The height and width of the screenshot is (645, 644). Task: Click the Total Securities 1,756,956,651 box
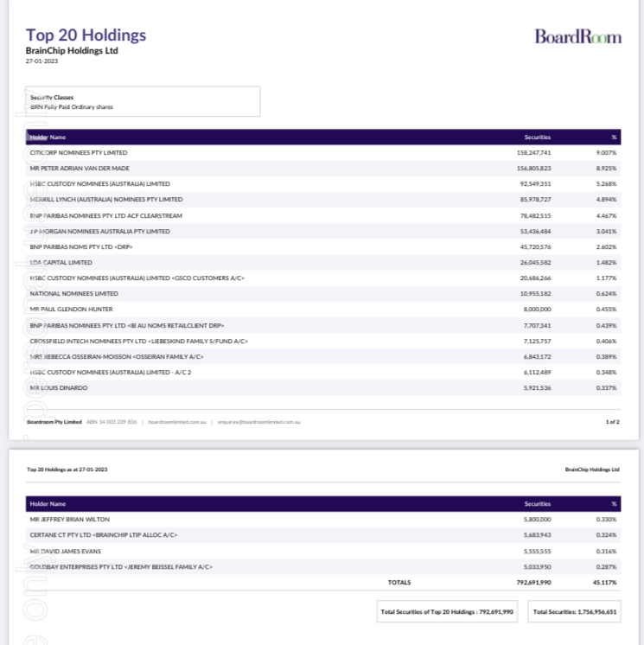tap(575, 611)
